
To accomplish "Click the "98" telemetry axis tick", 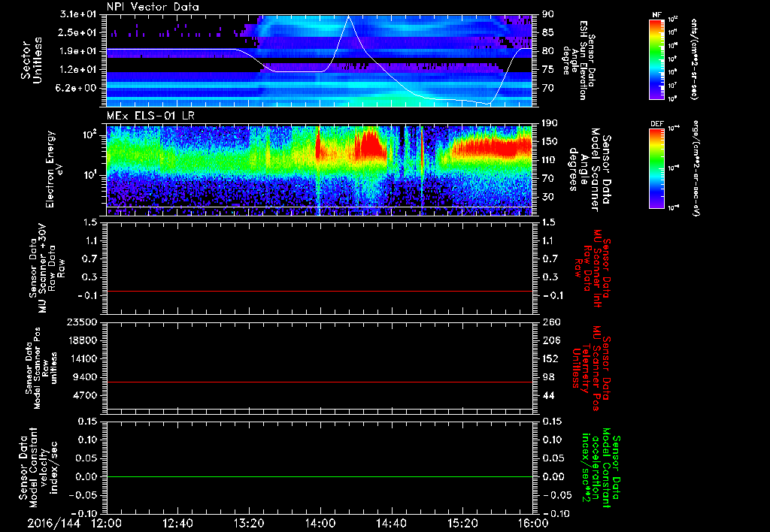I will pyautogui.click(x=548, y=377).
